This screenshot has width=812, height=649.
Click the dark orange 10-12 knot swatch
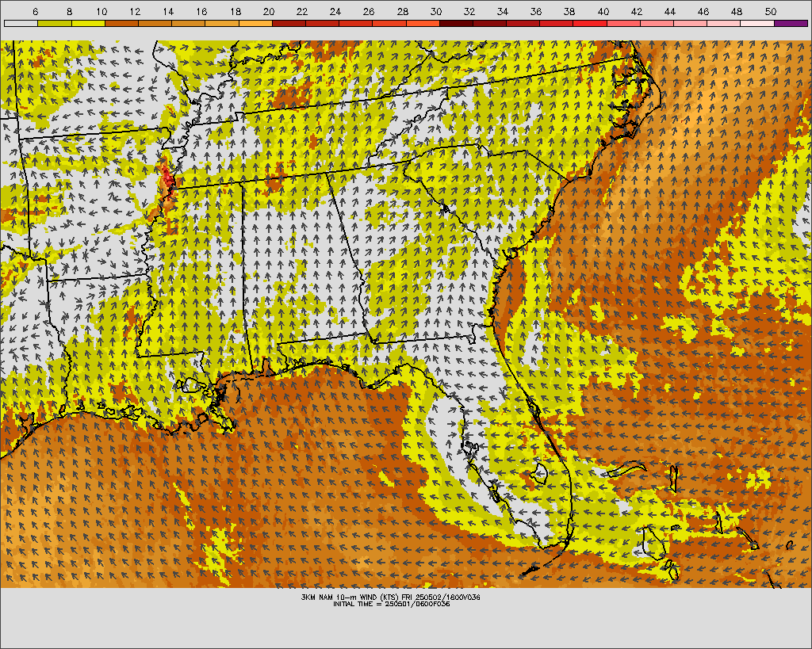click(x=121, y=23)
